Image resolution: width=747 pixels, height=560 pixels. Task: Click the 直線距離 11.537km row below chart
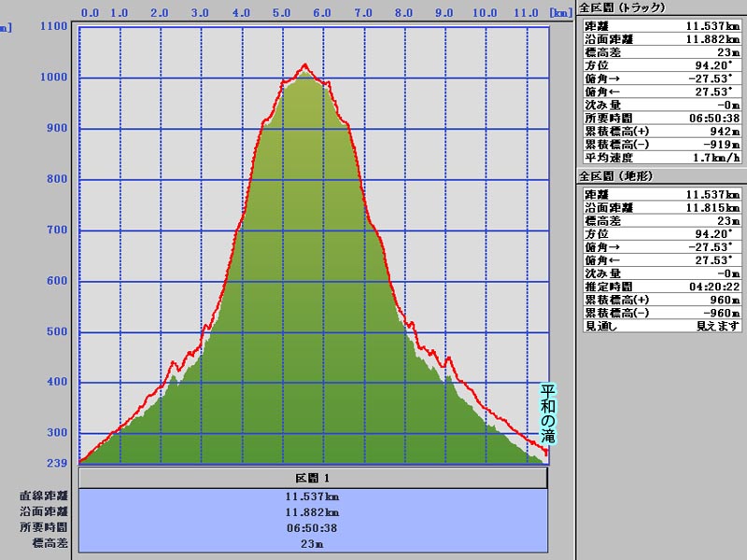point(313,497)
